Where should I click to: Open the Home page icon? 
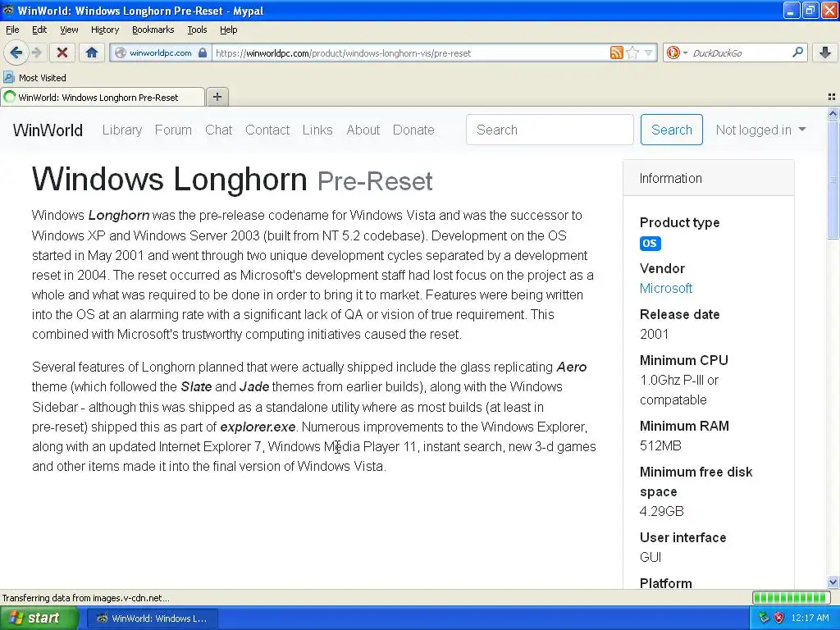(x=92, y=52)
